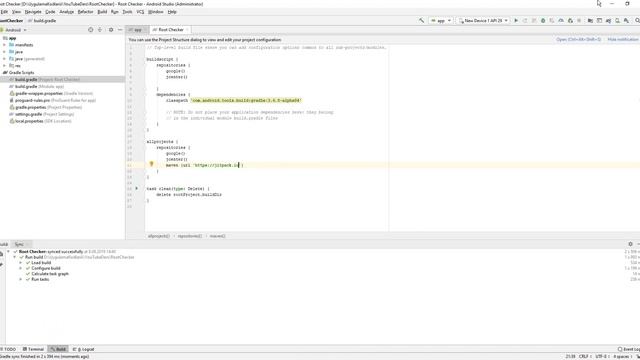Open the Build menu

click(102, 12)
